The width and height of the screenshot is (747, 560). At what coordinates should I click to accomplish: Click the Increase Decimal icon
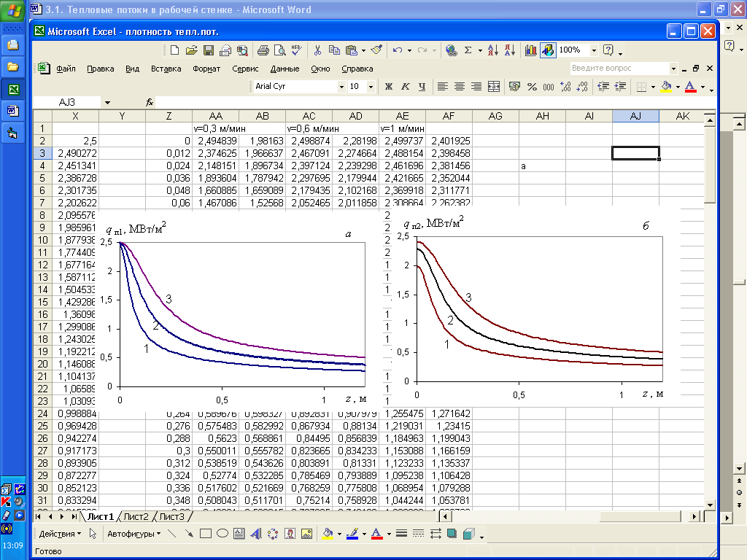click(565, 86)
